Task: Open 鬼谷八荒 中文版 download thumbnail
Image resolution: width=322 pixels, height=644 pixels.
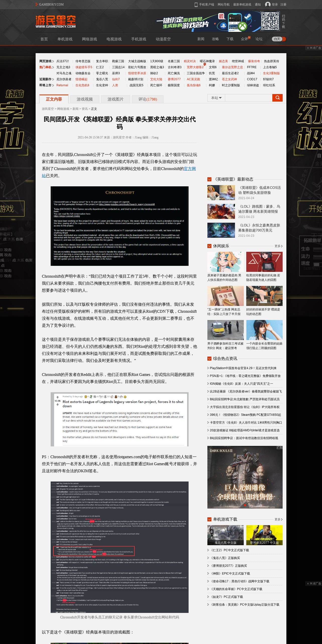Action: coord(225,535)
